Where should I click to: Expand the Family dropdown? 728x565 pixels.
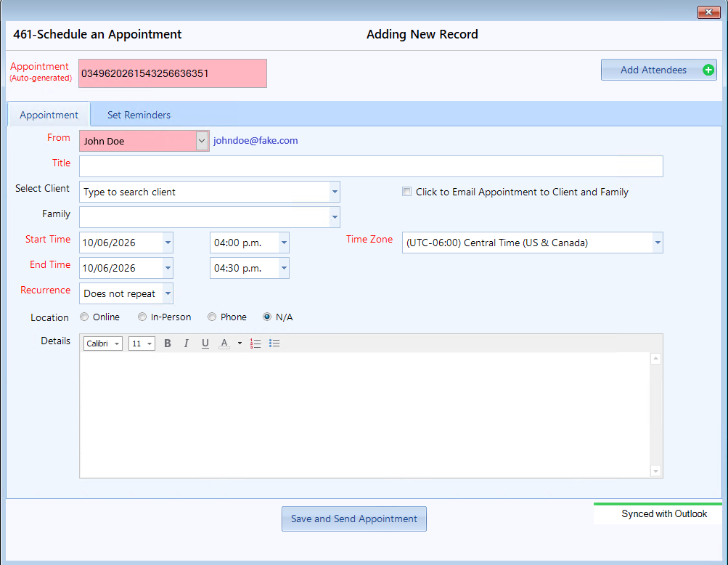pos(335,217)
